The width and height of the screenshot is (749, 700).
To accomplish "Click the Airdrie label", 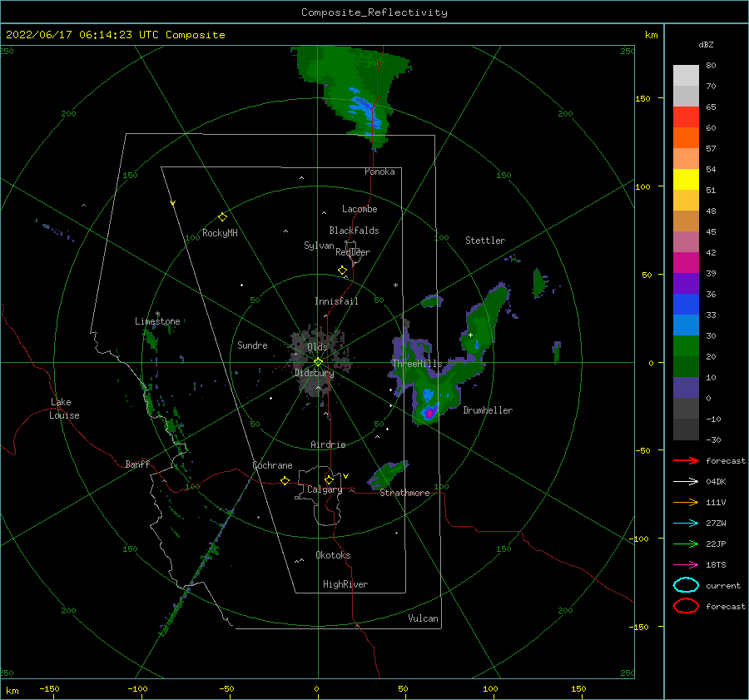I will [328, 444].
